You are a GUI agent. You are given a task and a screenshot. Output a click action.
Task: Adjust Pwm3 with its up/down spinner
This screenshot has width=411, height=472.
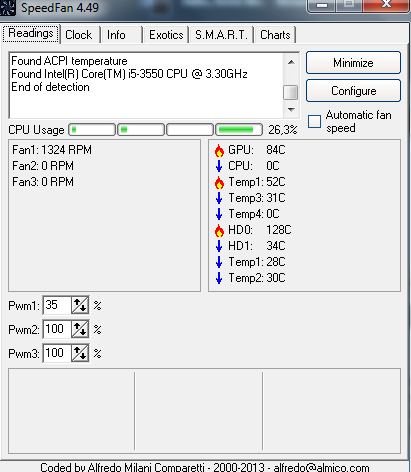tap(80, 353)
